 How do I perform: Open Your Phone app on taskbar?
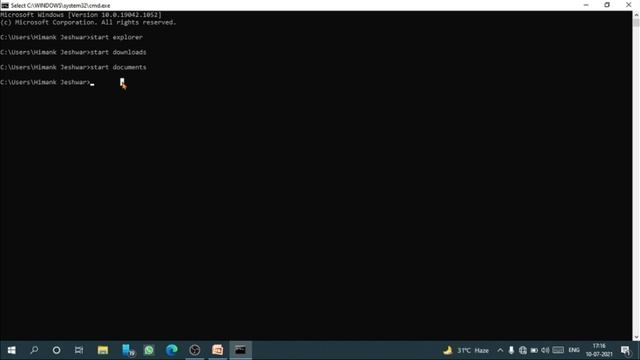coord(128,350)
